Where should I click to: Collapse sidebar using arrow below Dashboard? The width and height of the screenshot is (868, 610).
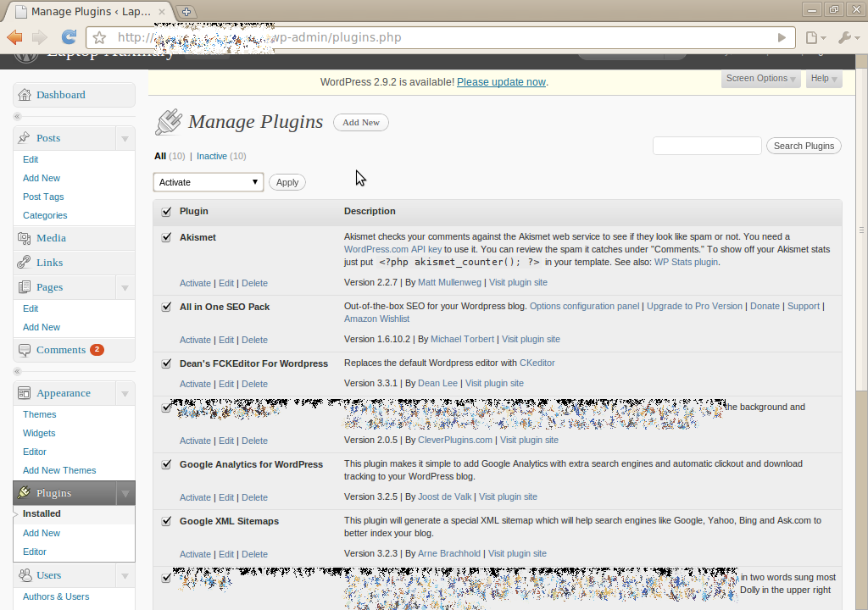[17, 116]
